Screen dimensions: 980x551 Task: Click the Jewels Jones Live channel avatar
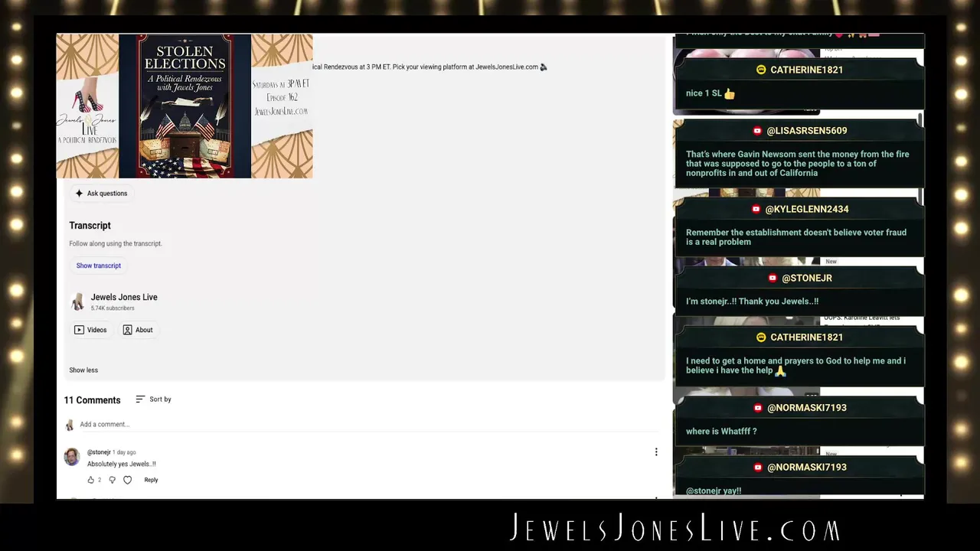[x=77, y=302]
